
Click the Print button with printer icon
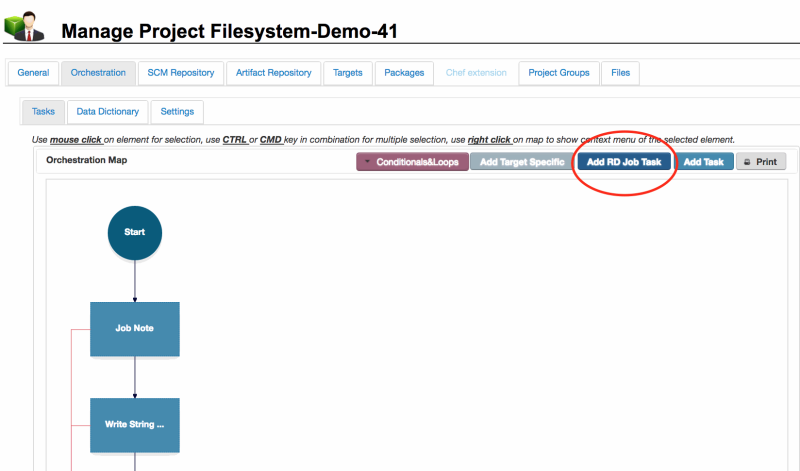coord(761,162)
